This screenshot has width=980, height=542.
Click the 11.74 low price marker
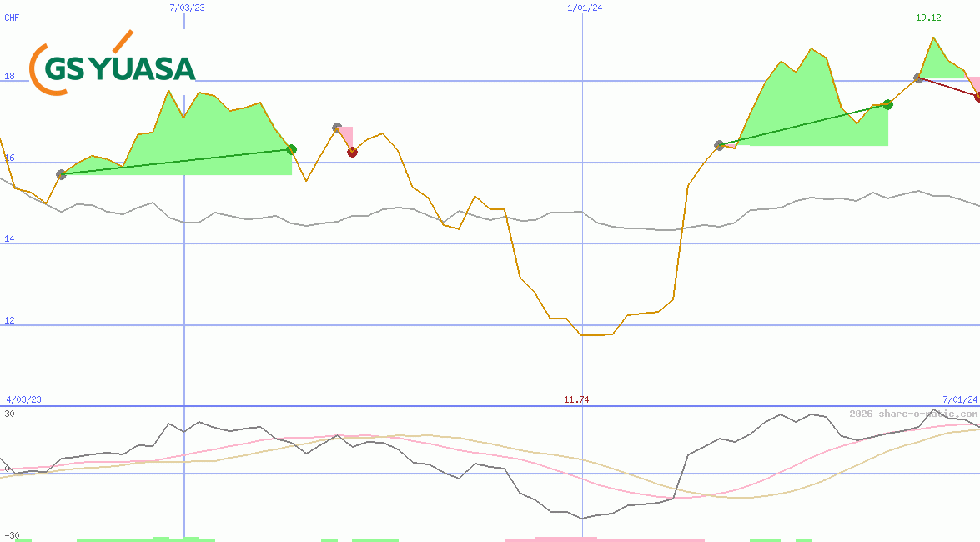click(x=576, y=399)
